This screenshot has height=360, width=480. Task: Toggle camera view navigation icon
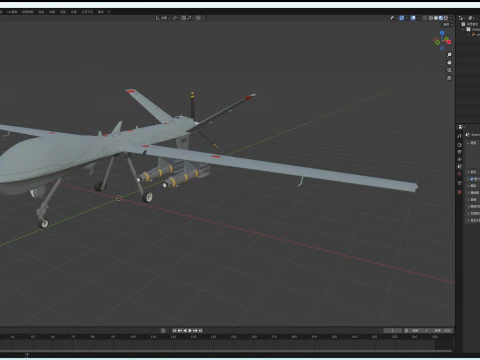449,70
